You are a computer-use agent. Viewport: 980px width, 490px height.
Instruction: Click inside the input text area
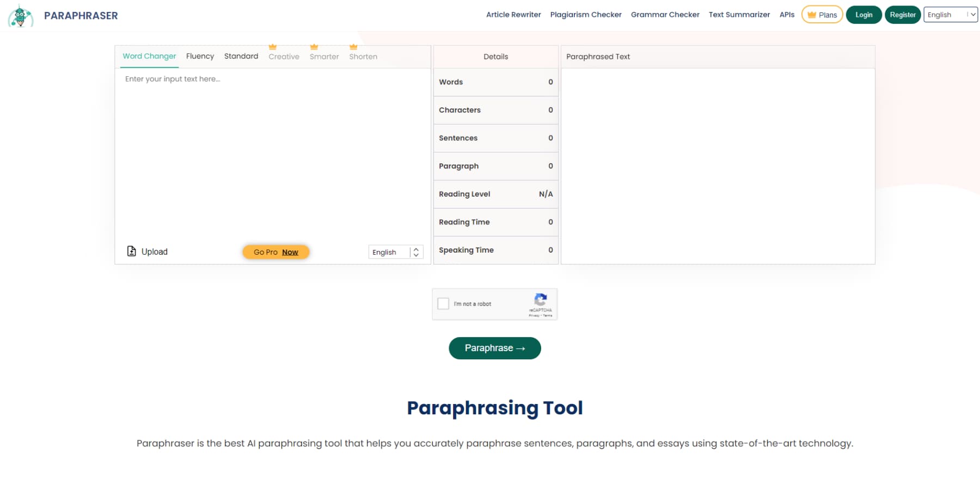point(272,152)
